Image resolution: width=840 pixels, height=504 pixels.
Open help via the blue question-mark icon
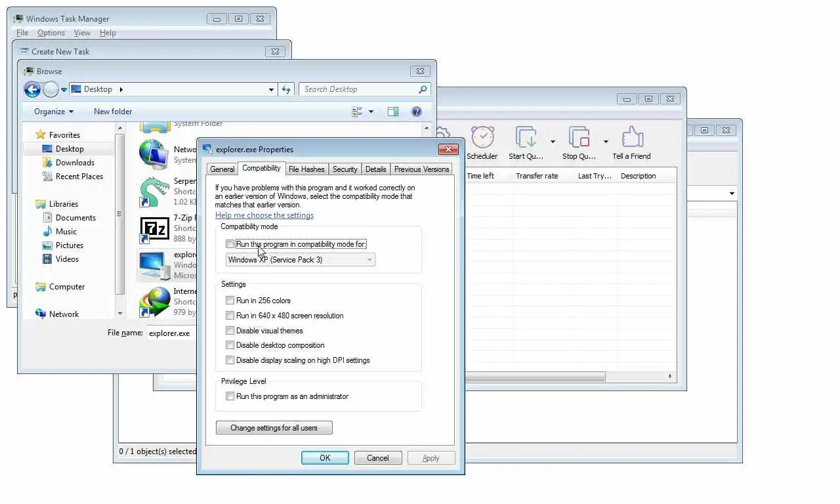coord(416,112)
